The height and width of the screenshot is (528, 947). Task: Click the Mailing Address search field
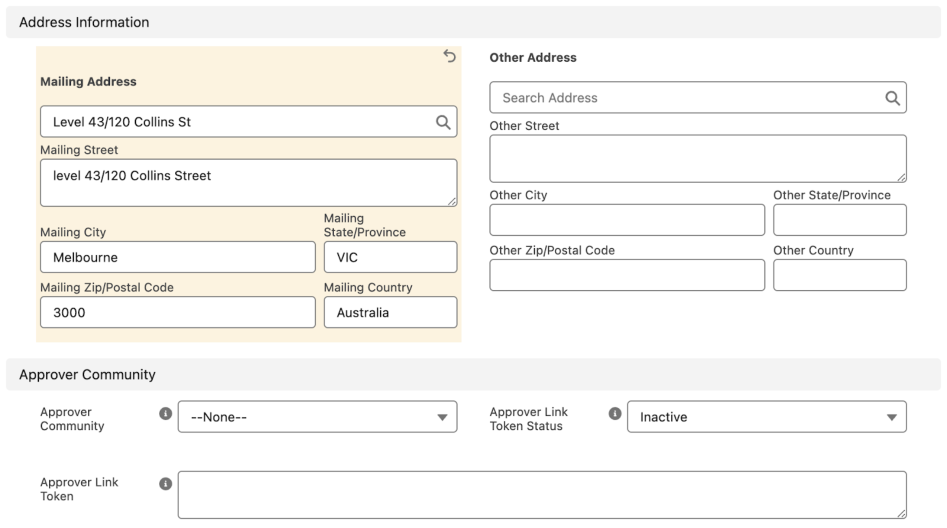(x=249, y=122)
